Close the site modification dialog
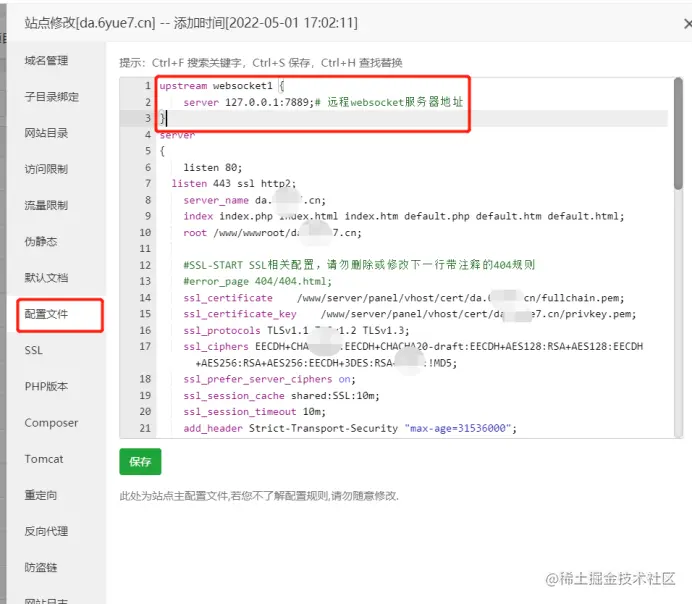The height and width of the screenshot is (604, 693). coord(687,24)
